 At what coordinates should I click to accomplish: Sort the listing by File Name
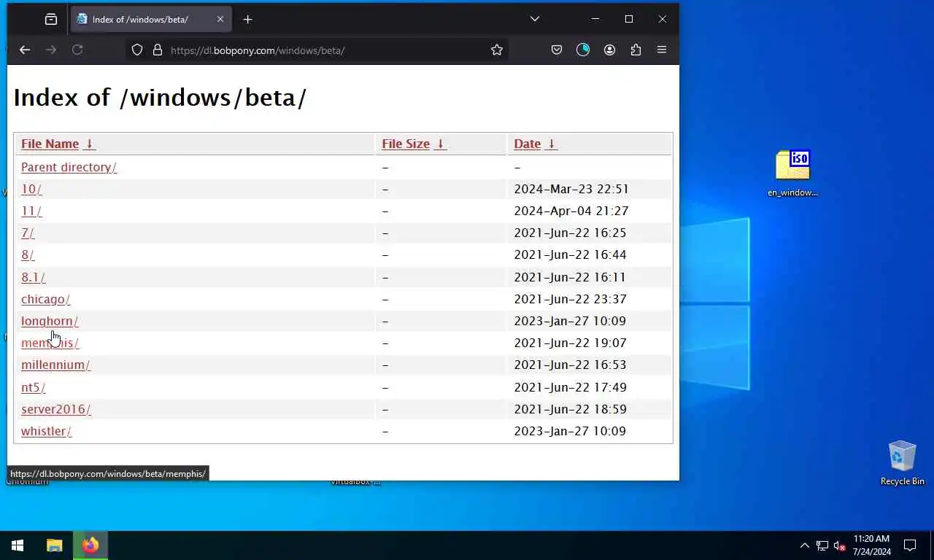(x=58, y=144)
